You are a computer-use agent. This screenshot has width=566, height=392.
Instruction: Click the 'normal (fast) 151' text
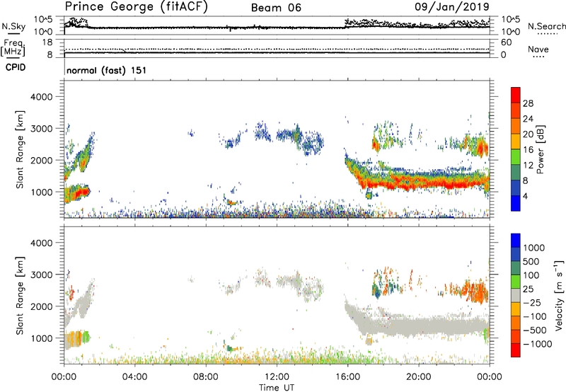(x=107, y=70)
